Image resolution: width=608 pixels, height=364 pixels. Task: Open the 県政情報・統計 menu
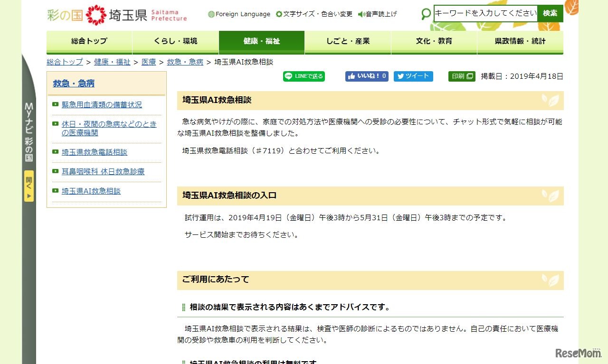(x=520, y=42)
